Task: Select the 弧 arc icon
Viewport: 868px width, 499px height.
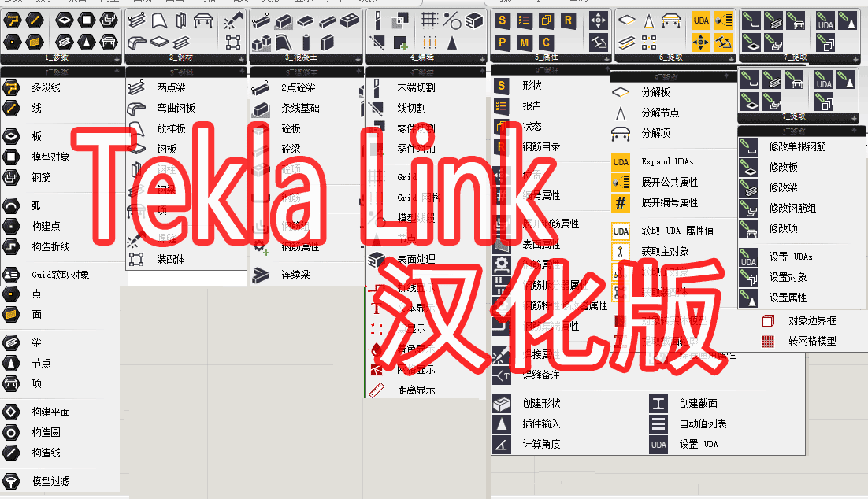Action: tap(11, 205)
